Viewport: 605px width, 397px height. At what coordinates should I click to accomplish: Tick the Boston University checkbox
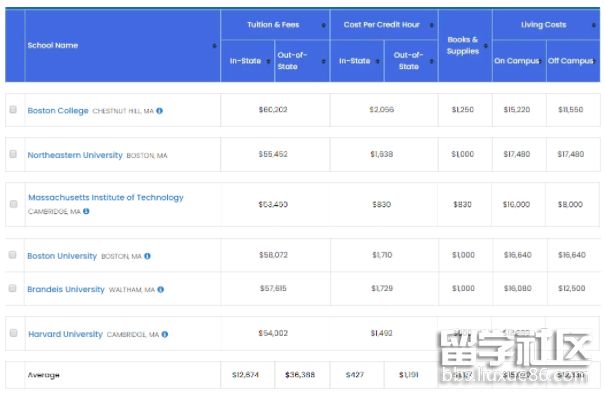(x=13, y=255)
